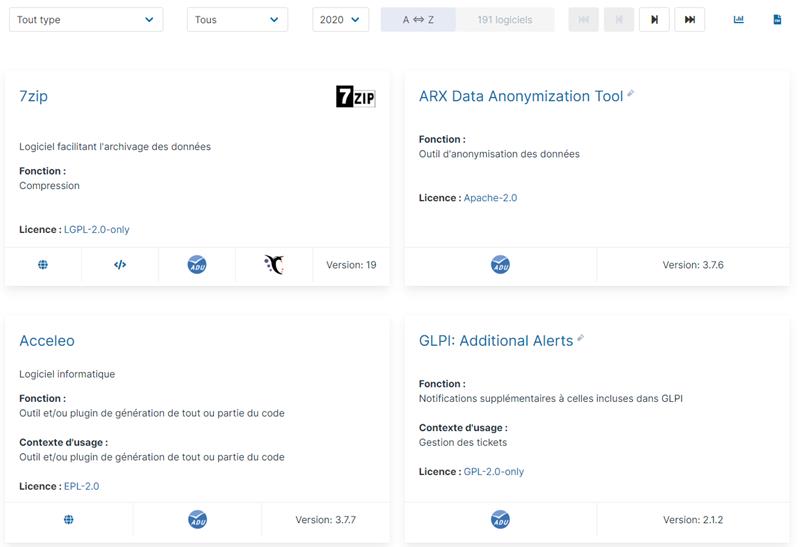Click the '191 logiciels' counter field
This screenshot has height=547, width=800.
(x=505, y=19)
